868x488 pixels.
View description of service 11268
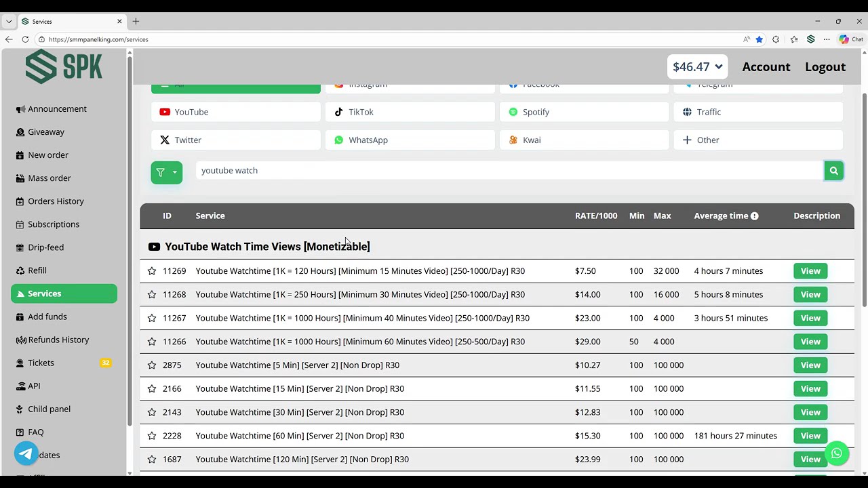[x=810, y=295]
